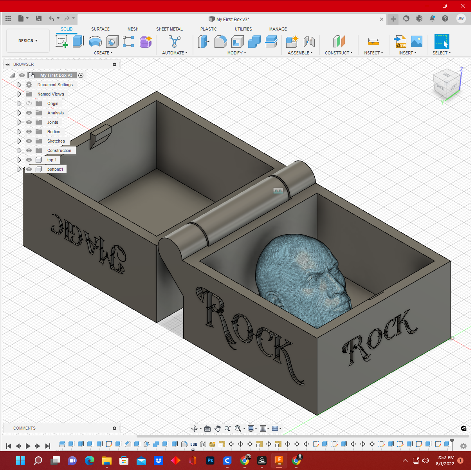The width and height of the screenshot is (476, 470).
Task: Click the Pan hand icon
Action: coord(218,428)
